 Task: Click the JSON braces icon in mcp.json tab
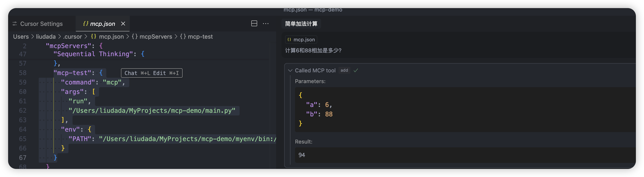tap(86, 23)
